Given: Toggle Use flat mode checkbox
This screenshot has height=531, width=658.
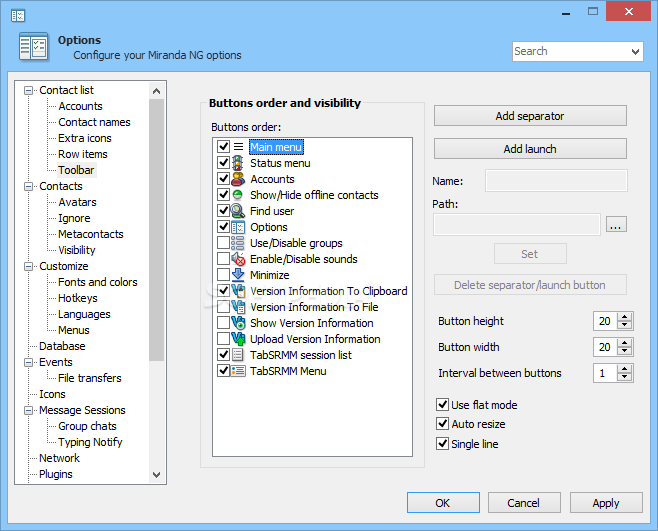Looking at the screenshot, I should (x=442, y=404).
